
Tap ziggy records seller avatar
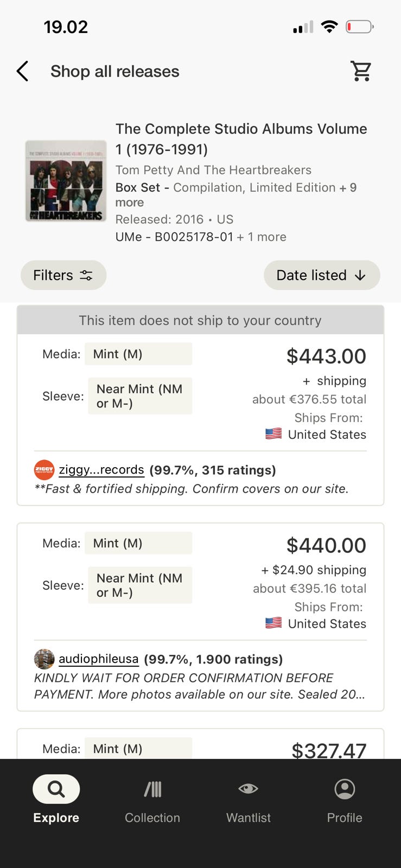point(44,470)
